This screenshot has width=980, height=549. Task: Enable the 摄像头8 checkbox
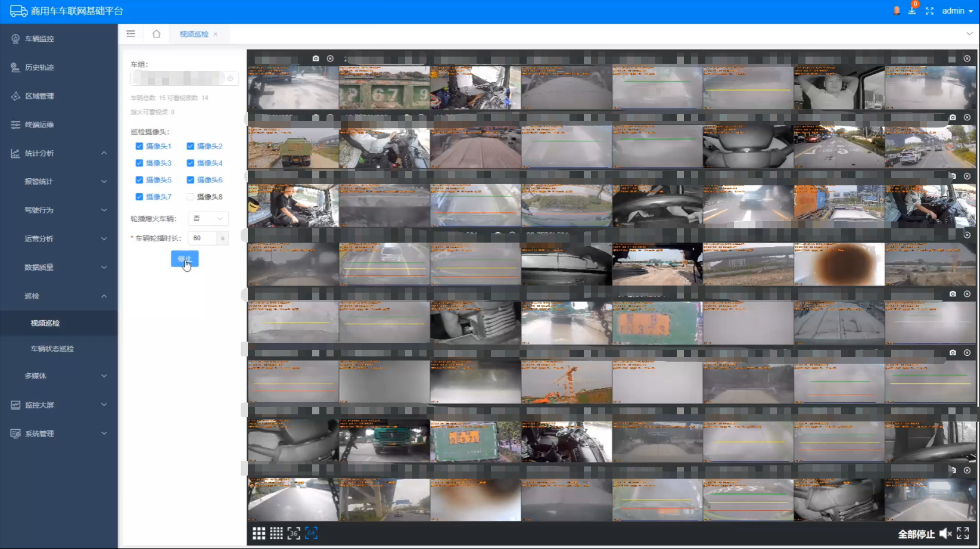191,197
